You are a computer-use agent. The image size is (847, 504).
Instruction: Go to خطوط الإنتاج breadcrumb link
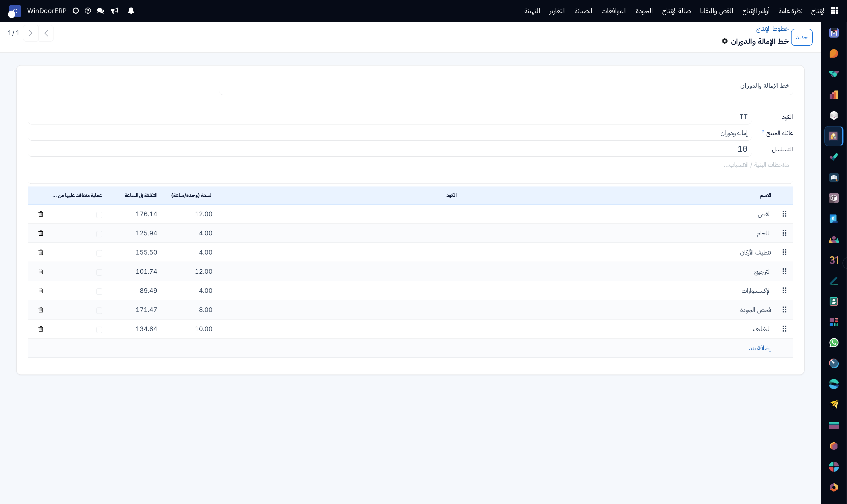772,28
